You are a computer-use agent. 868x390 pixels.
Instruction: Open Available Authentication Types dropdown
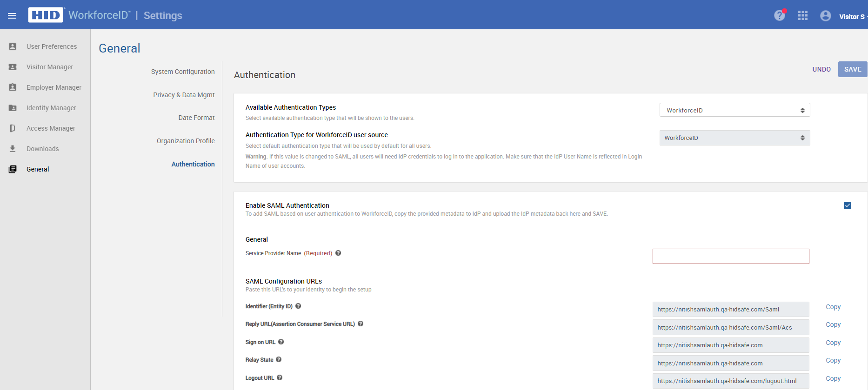[734, 110]
